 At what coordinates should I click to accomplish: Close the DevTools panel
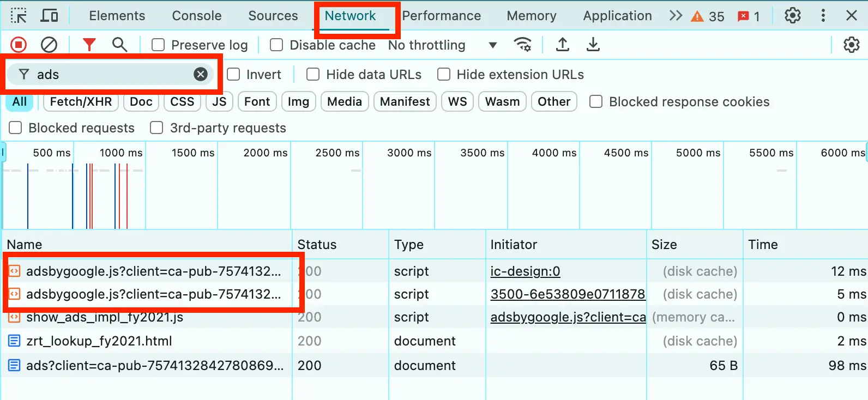pos(851,16)
